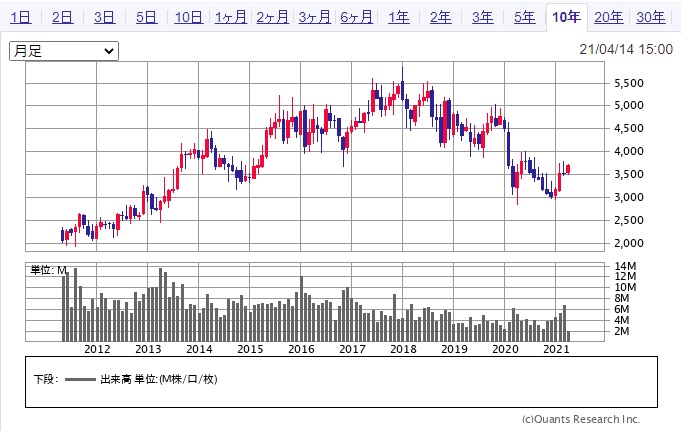Select the 1日 time range link
Screen dimensions: 681x431
(20, 17)
